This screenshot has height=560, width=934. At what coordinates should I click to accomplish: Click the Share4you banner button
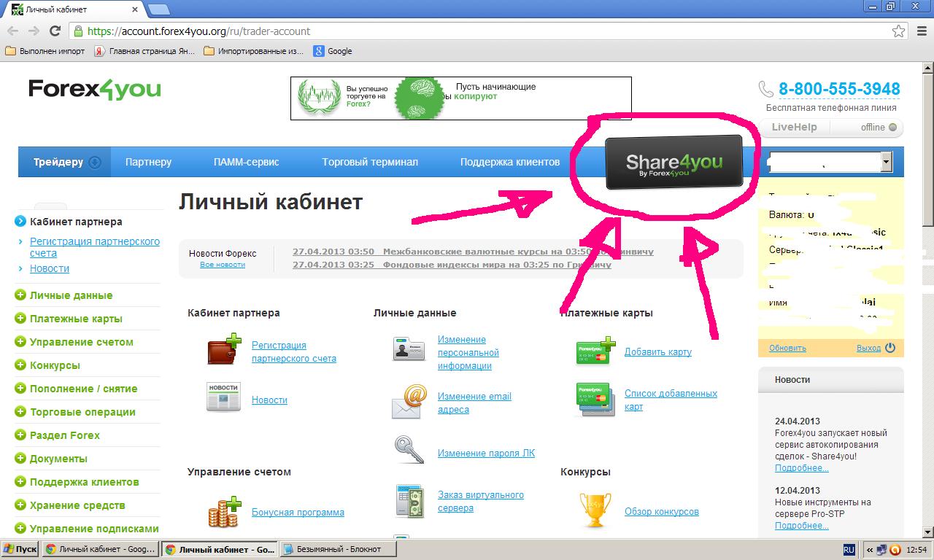coord(674,162)
